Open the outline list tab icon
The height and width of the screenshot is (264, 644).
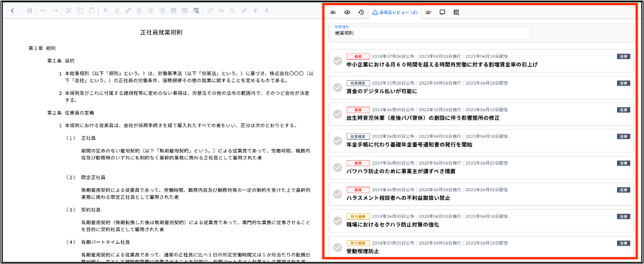point(333,13)
